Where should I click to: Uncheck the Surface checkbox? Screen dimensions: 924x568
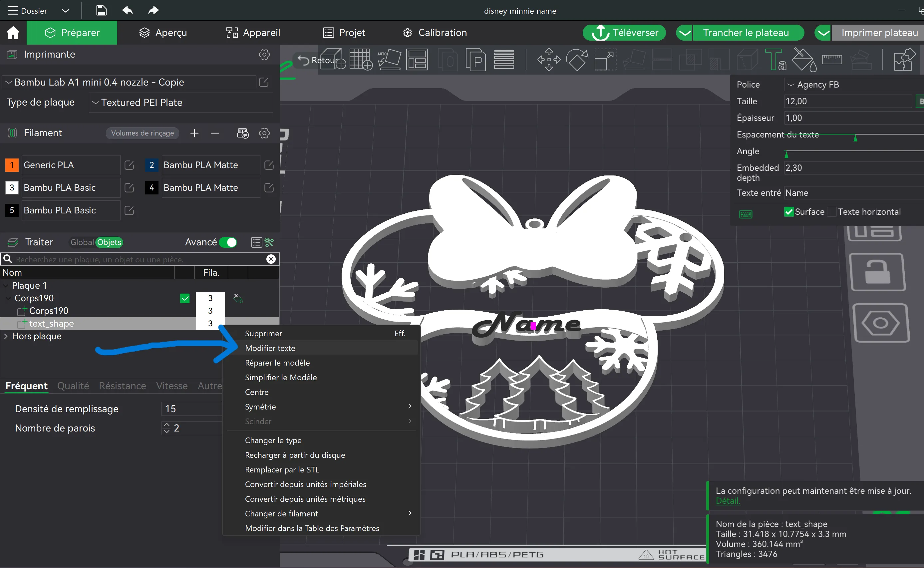point(789,212)
